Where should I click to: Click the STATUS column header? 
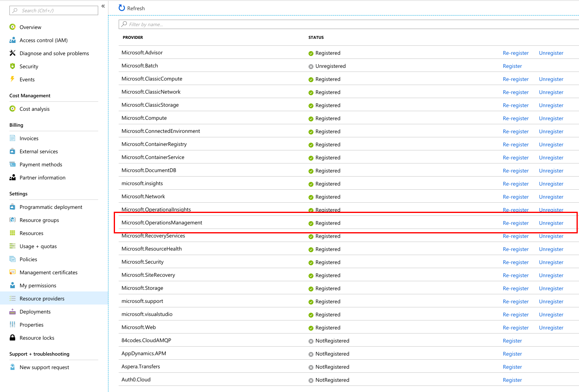(316, 37)
